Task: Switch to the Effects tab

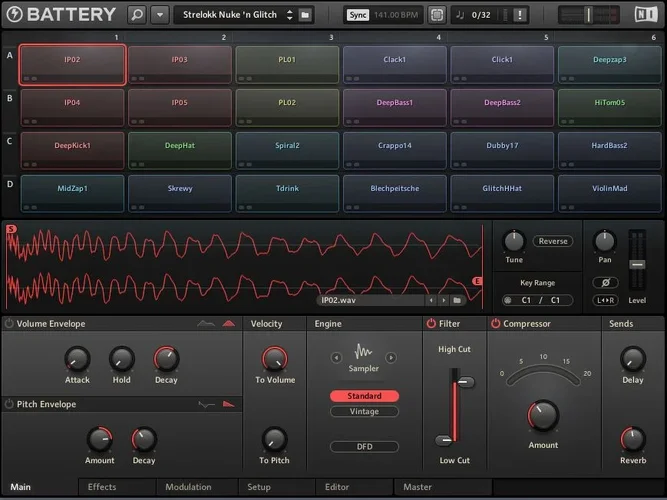Action: pyautogui.click(x=102, y=487)
